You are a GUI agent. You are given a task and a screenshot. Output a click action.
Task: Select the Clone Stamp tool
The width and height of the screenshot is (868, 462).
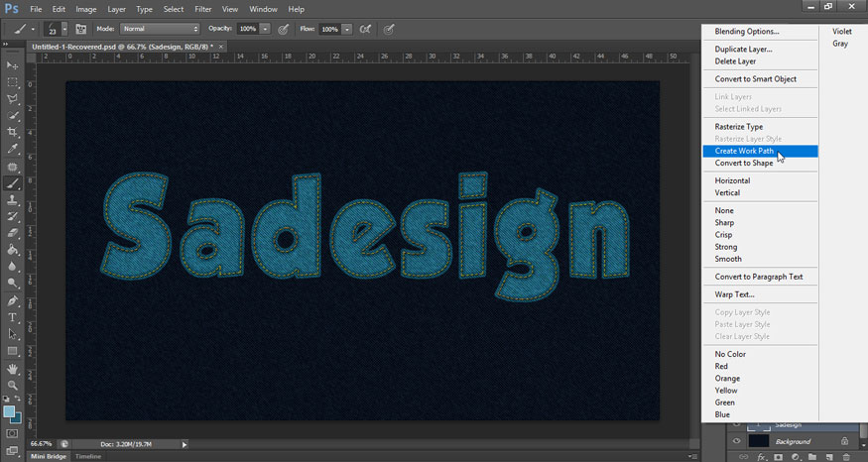click(12, 200)
